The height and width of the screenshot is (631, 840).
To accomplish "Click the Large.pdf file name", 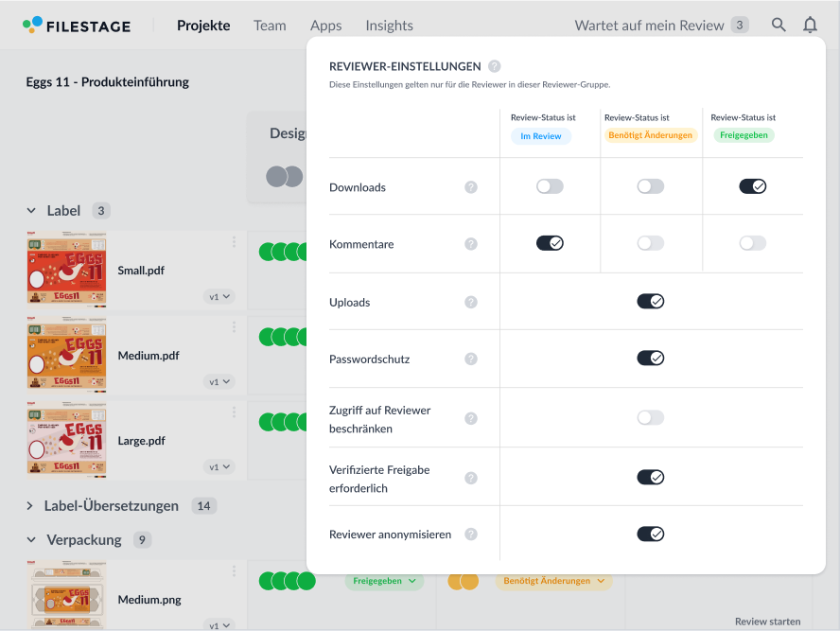I will [x=142, y=441].
